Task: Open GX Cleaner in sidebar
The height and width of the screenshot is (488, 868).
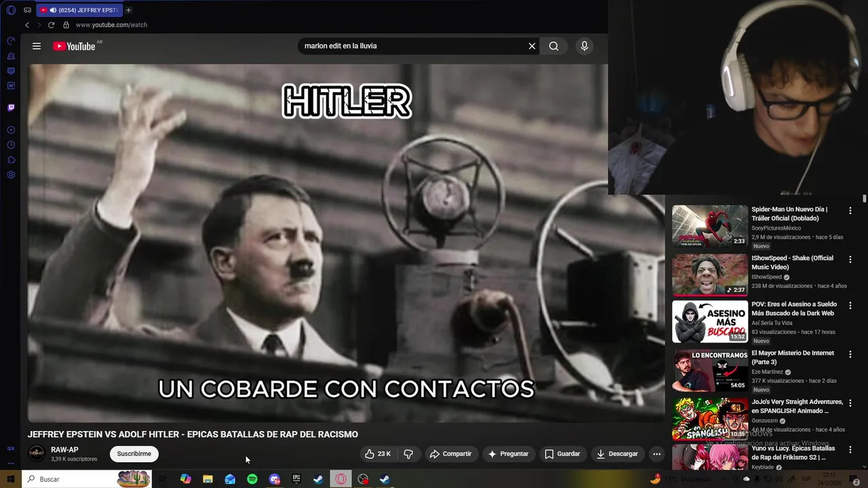Action: tap(11, 56)
